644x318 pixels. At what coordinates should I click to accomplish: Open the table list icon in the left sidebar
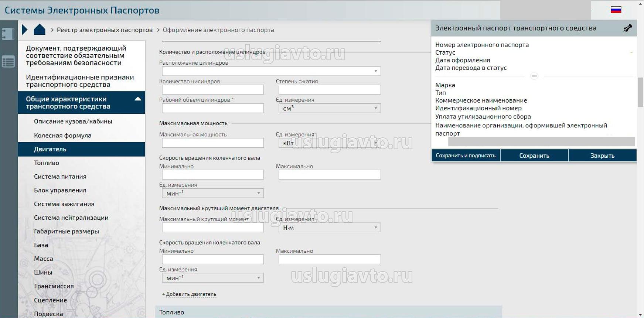[x=8, y=62]
